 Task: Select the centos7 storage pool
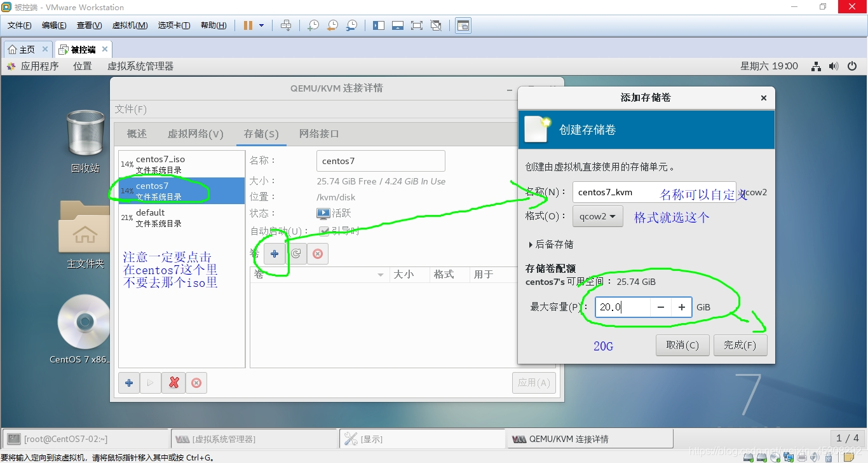coord(182,191)
